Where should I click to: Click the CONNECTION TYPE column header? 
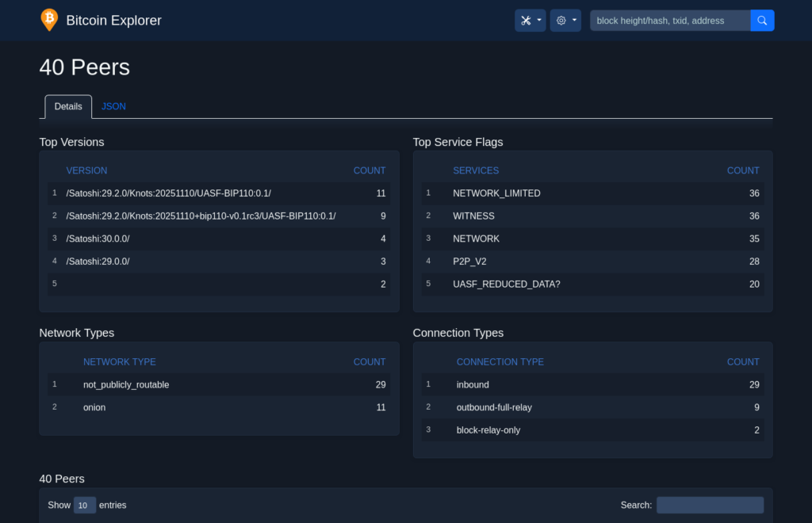coord(500,361)
